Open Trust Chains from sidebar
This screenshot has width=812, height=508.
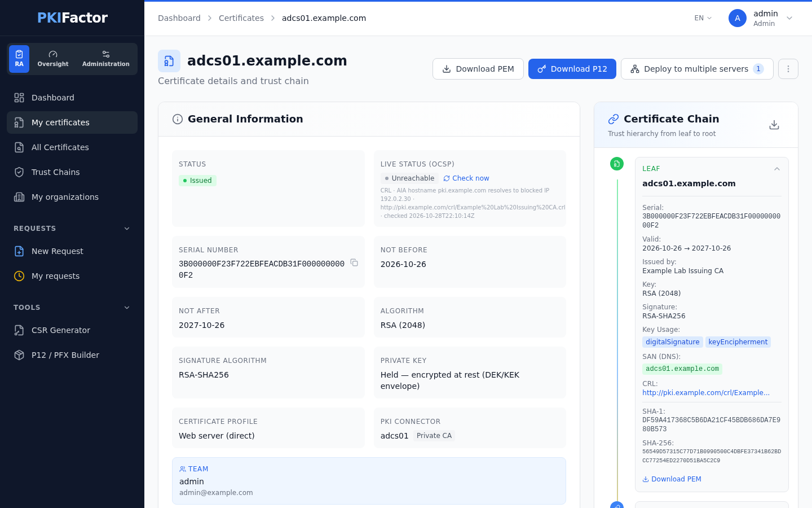(x=72, y=172)
